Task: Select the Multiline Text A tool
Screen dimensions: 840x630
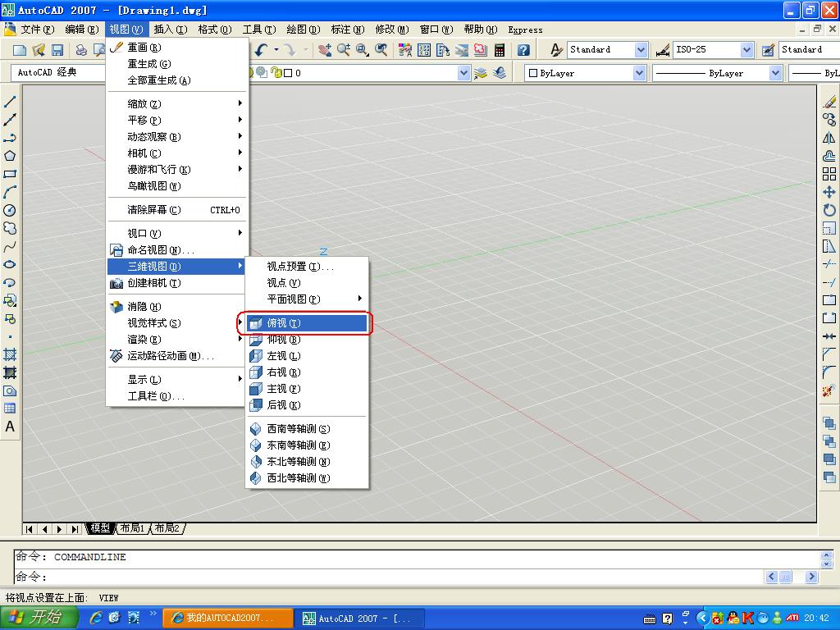Action: [10, 427]
